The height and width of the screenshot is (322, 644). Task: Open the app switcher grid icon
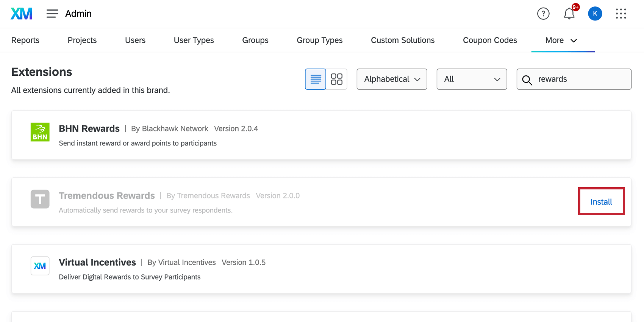[621, 14]
